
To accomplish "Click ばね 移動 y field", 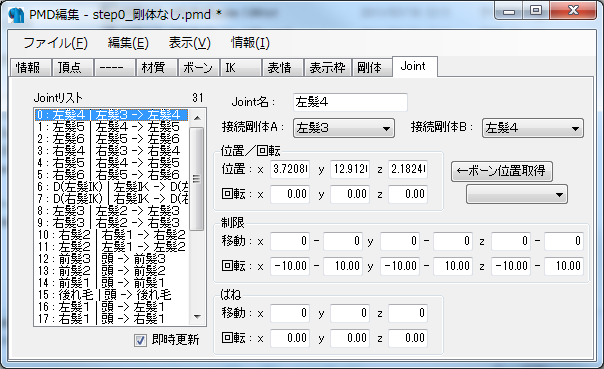I will point(350,313).
